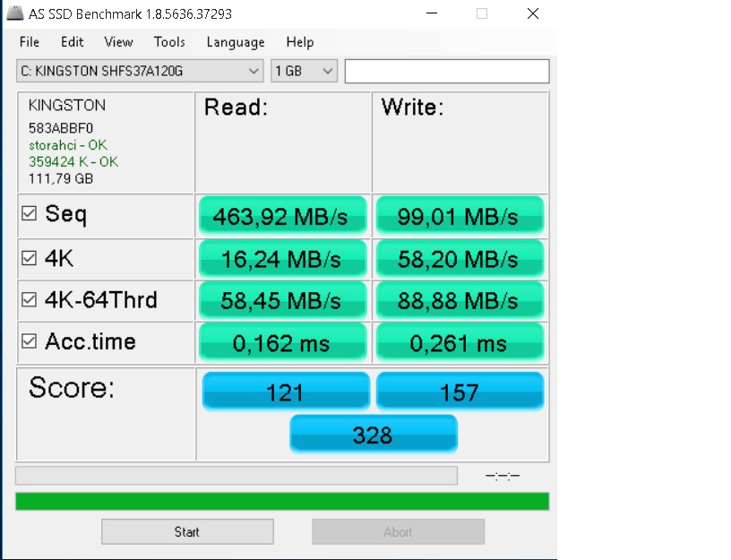Click the KINGSTON drive name in info panel

tap(66, 106)
